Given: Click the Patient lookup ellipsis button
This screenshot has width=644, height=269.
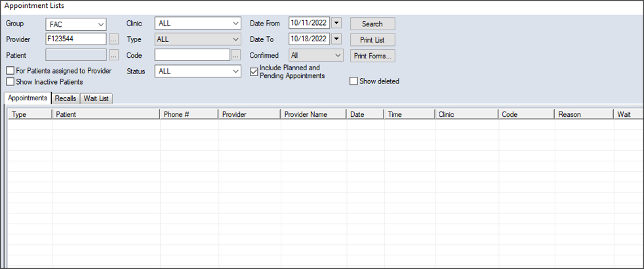Looking at the screenshot, I should click(114, 56).
